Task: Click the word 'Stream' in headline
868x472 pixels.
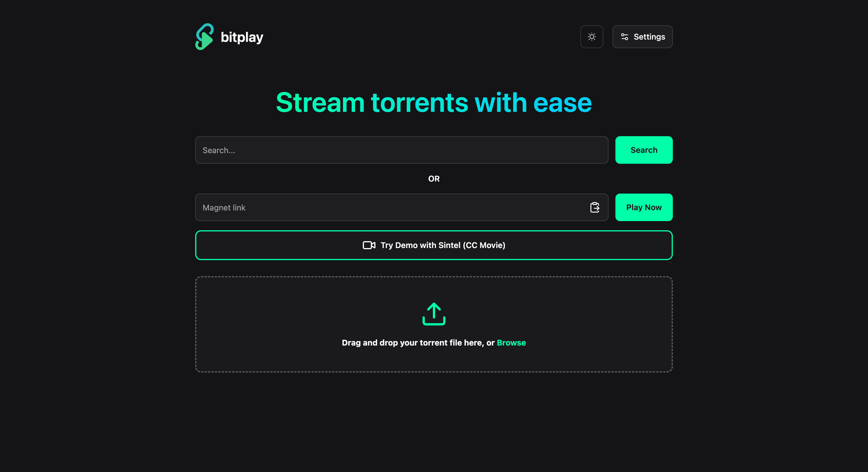Action: (320, 102)
